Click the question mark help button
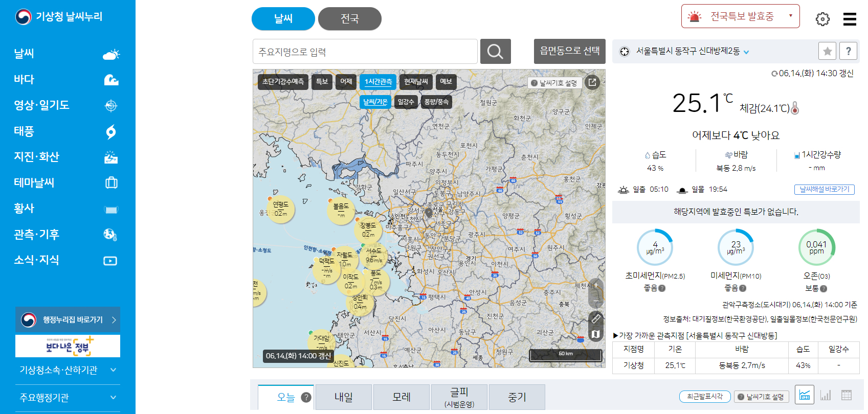This screenshot has height=414, width=868. (849, 51)
